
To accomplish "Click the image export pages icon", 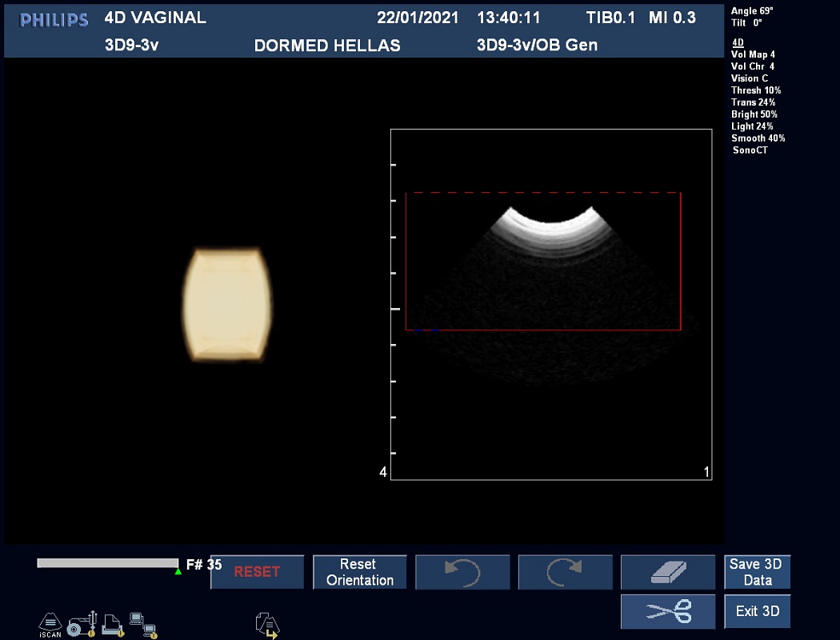I will pos(266,624).
